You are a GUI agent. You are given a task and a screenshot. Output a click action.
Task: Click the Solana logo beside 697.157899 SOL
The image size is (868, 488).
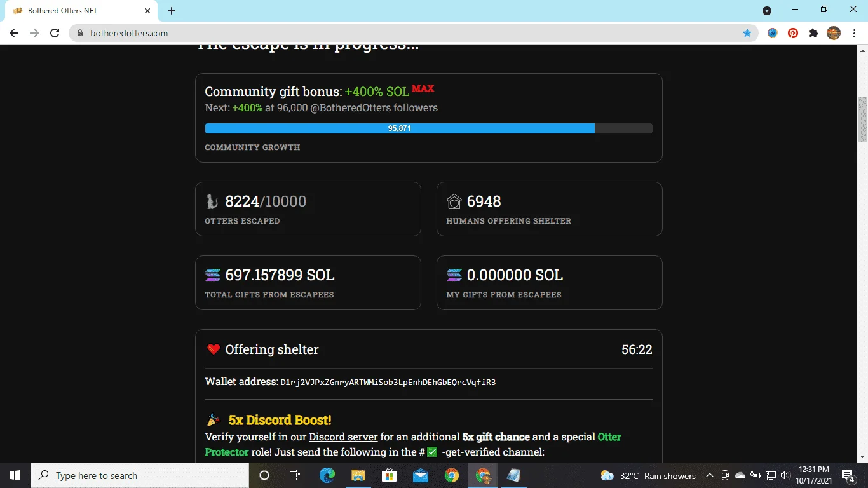pos(212,275)
